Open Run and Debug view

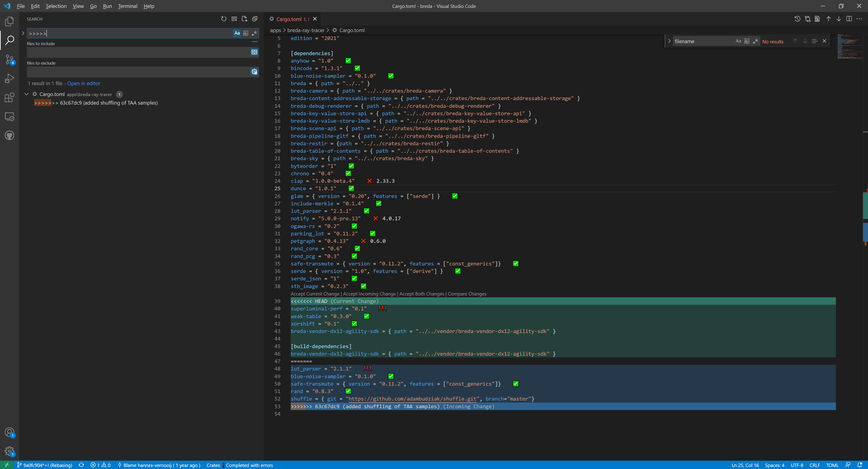click(x=9, y=78)
